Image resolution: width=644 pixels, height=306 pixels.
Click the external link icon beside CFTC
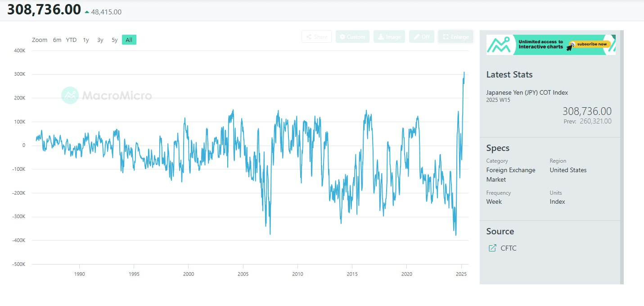[x=493, y=248]
